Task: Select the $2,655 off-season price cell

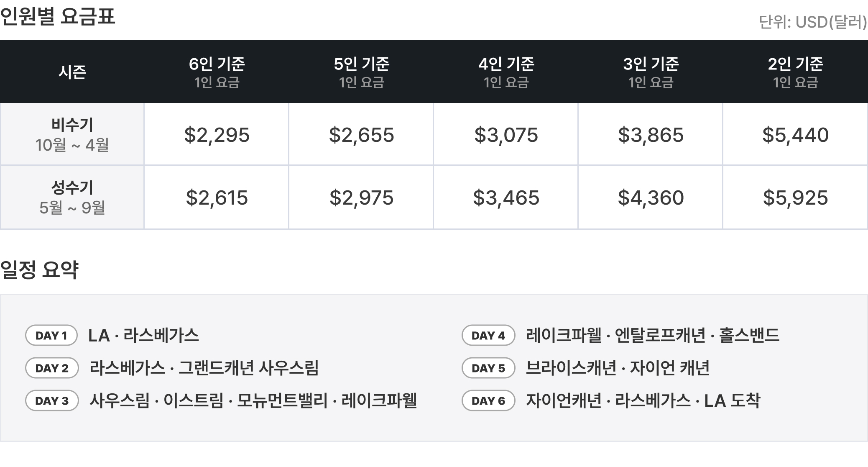Action: click(x=361, y=135)
